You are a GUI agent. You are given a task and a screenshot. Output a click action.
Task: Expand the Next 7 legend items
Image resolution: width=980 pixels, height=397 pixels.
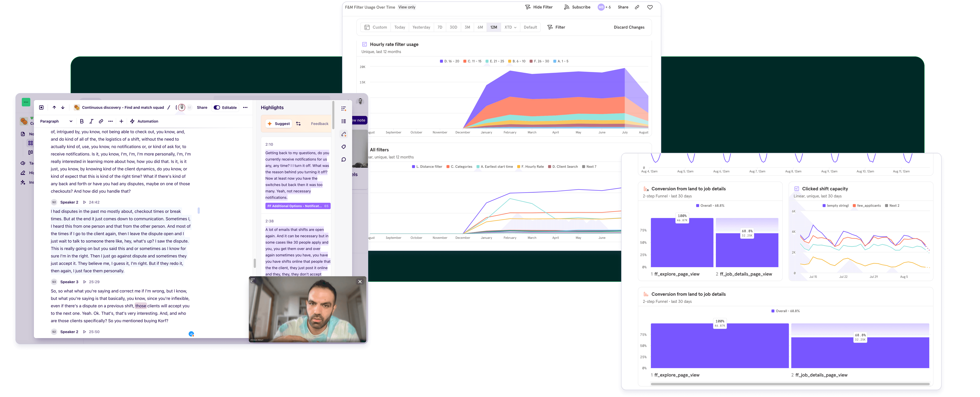tap(589, 167)
